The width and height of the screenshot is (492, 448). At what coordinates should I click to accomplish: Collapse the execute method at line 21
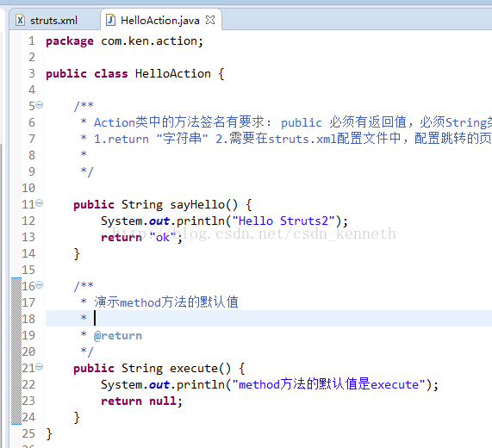(40, 366)
